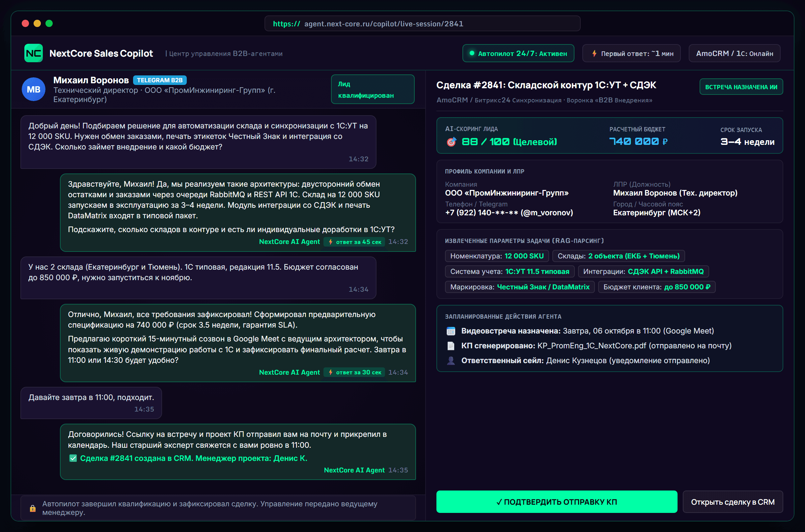Screen dimensions: 805x532
Task: Click the document icon next to КП сгенерировано
Action: pyautogui.click(x=451, y=346)
